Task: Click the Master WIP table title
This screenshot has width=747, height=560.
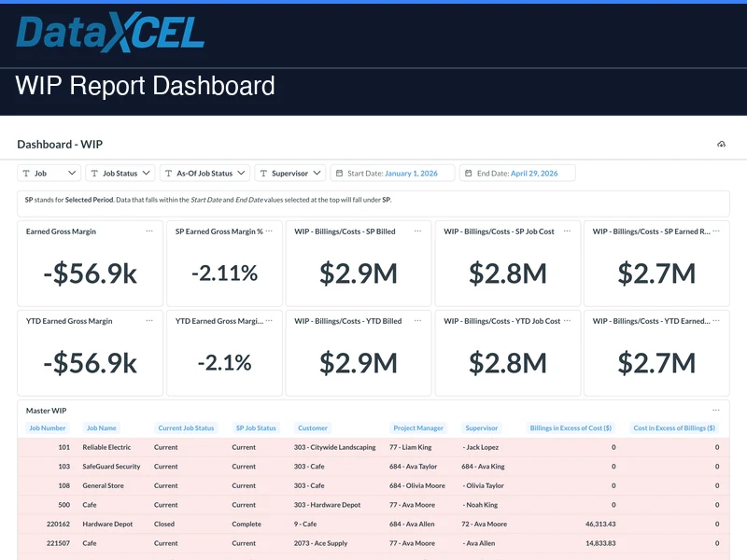Action: 46,411
